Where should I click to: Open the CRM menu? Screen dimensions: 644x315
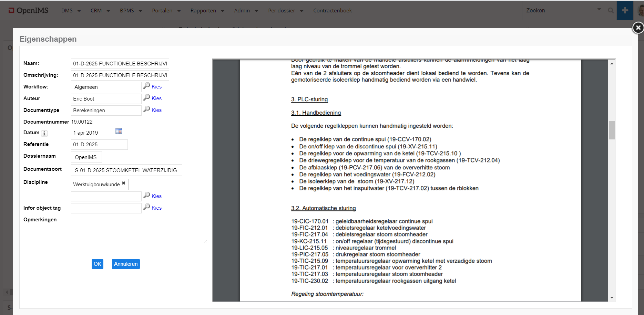[100, 11]
